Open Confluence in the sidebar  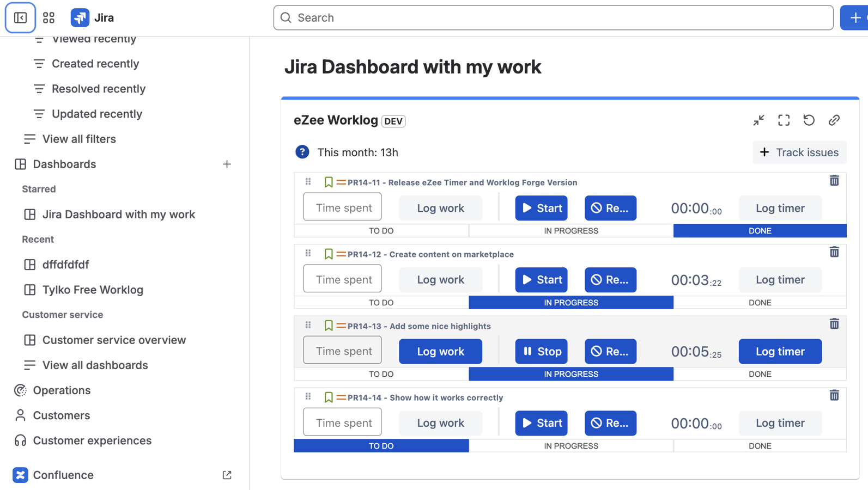pos(63,475)
